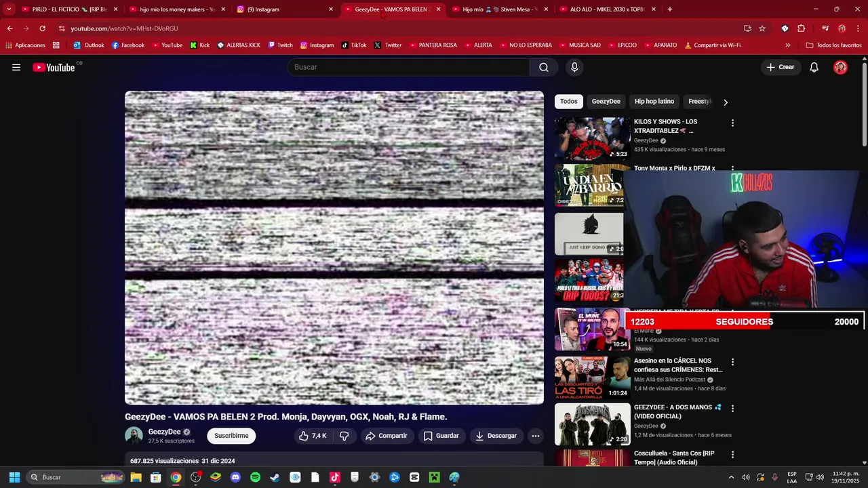868x488 pixels.
Task: Click the magnifier search button
Action: click(x=544, y=67)
